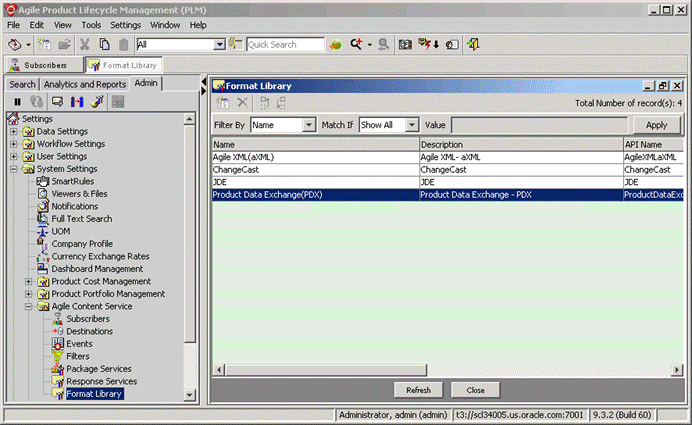692x425 pixels.
Task: Select the ChangeCast format row
Action: tap(448, 169)
